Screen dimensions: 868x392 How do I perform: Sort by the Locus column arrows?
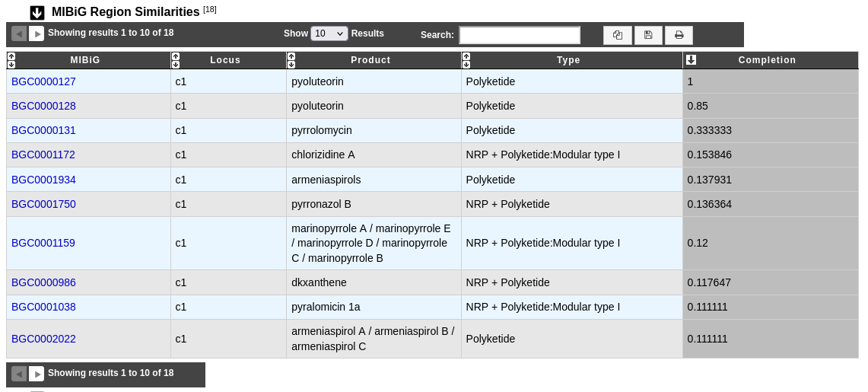tap(176, 60)
